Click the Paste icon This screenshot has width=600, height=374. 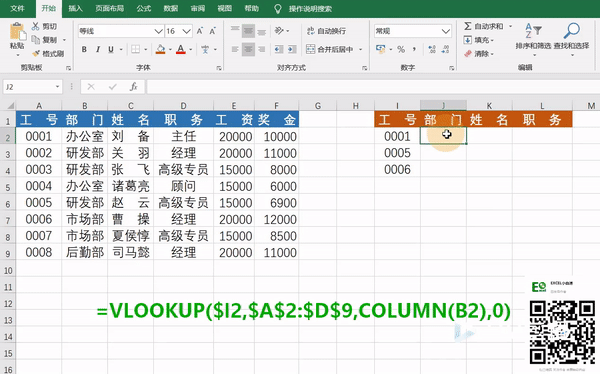pos(17,32)
